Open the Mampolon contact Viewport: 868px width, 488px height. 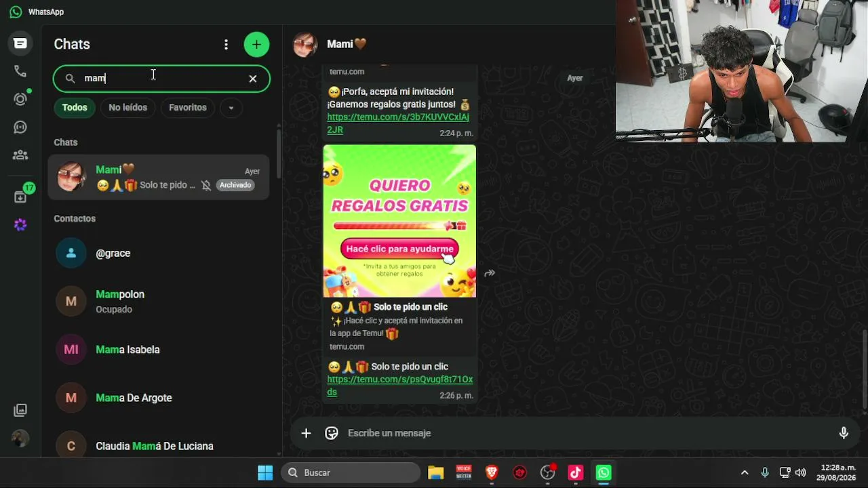(159, 301)
